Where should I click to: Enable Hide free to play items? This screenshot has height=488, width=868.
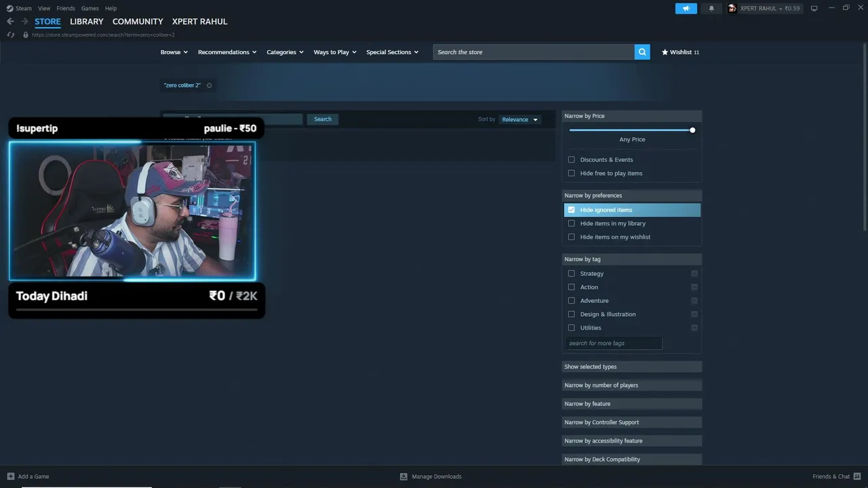pos(572,174)
